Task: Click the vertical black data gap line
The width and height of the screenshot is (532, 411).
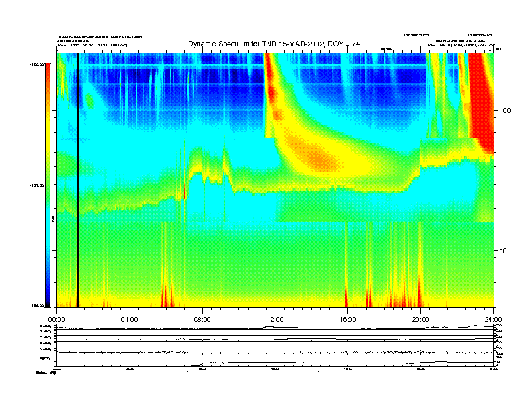Action: point(78,180)
